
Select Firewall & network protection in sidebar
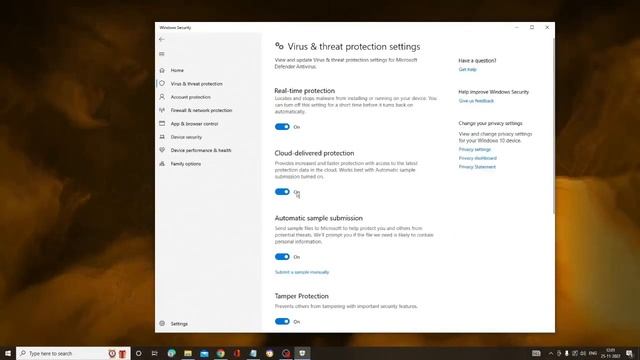(x=201, y=110)
